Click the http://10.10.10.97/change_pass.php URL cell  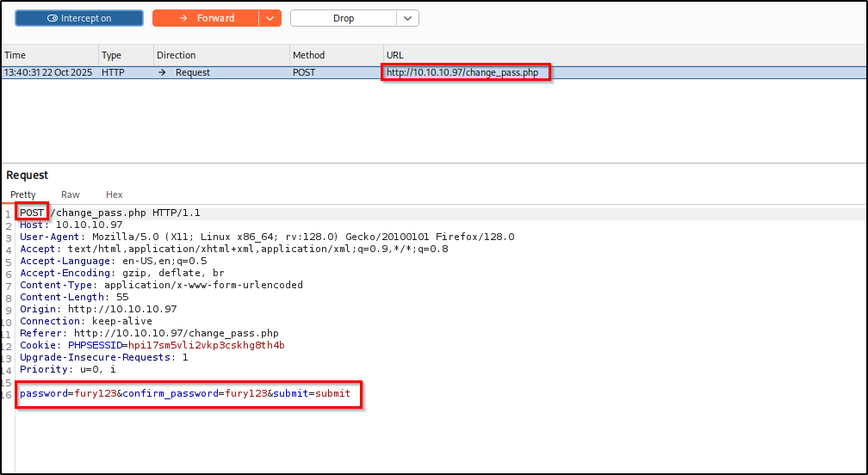(x=462, y=72)
